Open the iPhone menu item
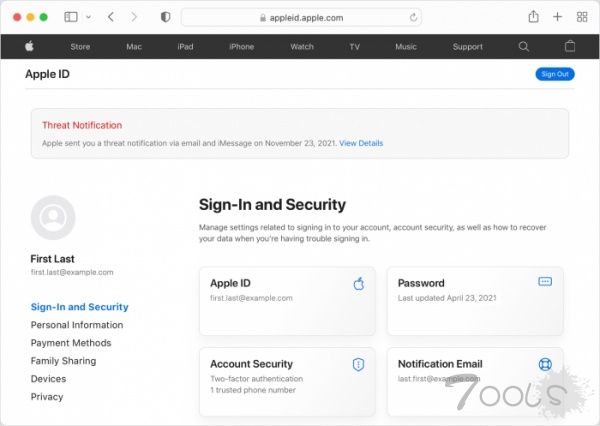600x426 pixels. point(241,46)
